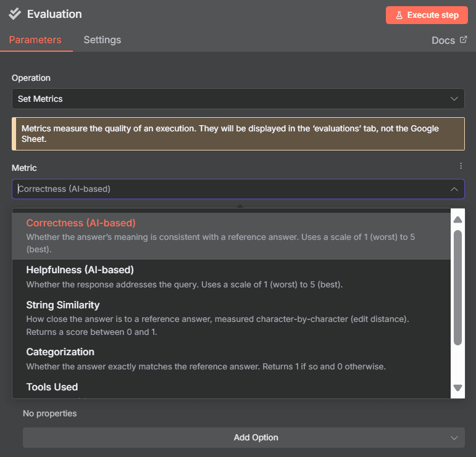Run the Execute step button
This screenshot has height=457, width=476.
(427, 15)
